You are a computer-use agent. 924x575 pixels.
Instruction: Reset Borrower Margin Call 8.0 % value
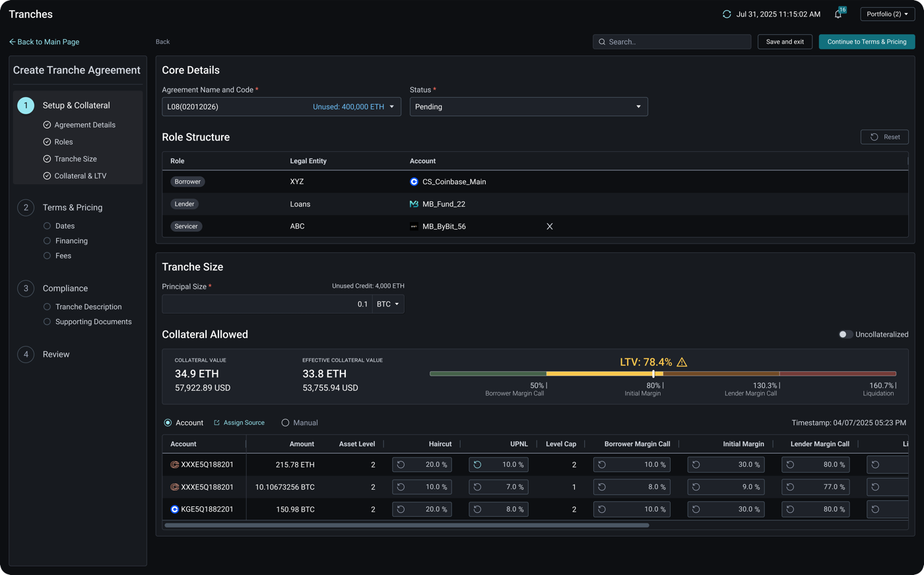pos(602,487)
